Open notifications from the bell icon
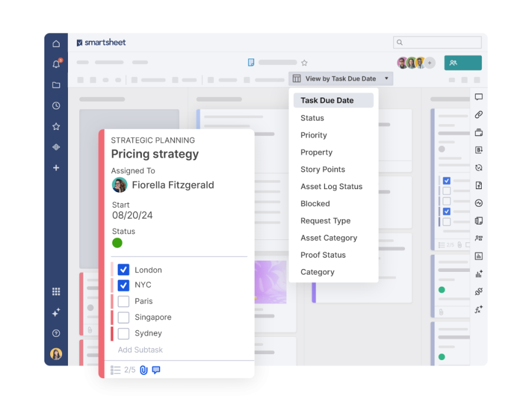 coord(56,64)
